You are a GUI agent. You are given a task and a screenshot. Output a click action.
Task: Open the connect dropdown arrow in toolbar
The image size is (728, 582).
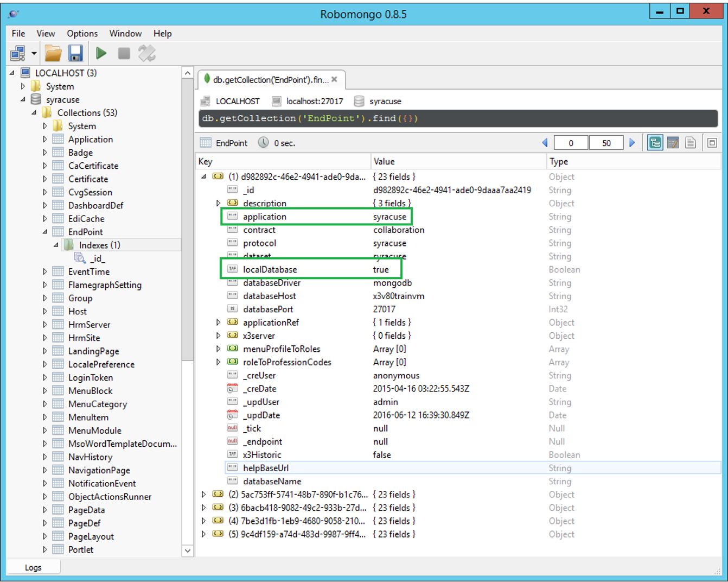click(34, 53)
